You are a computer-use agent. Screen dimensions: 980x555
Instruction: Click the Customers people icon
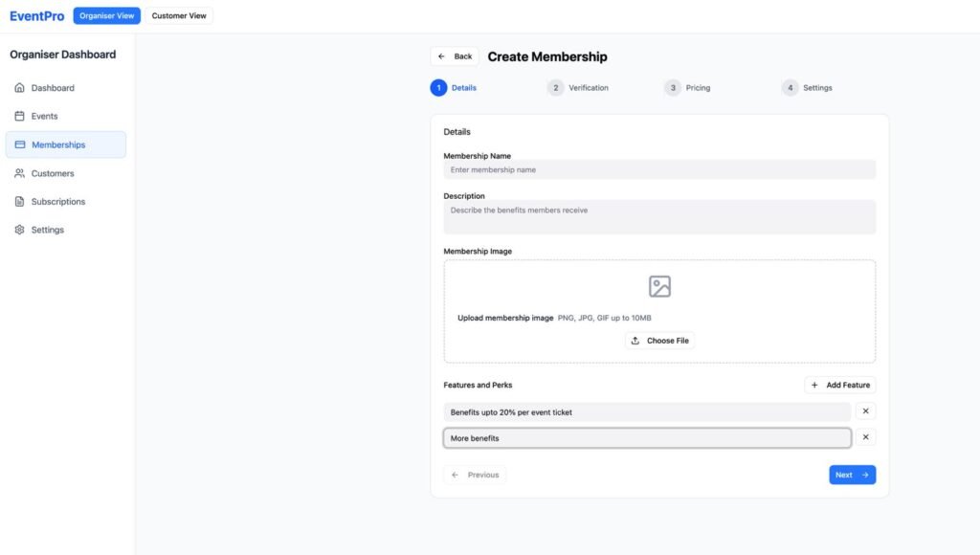click(x=19, y=173)
